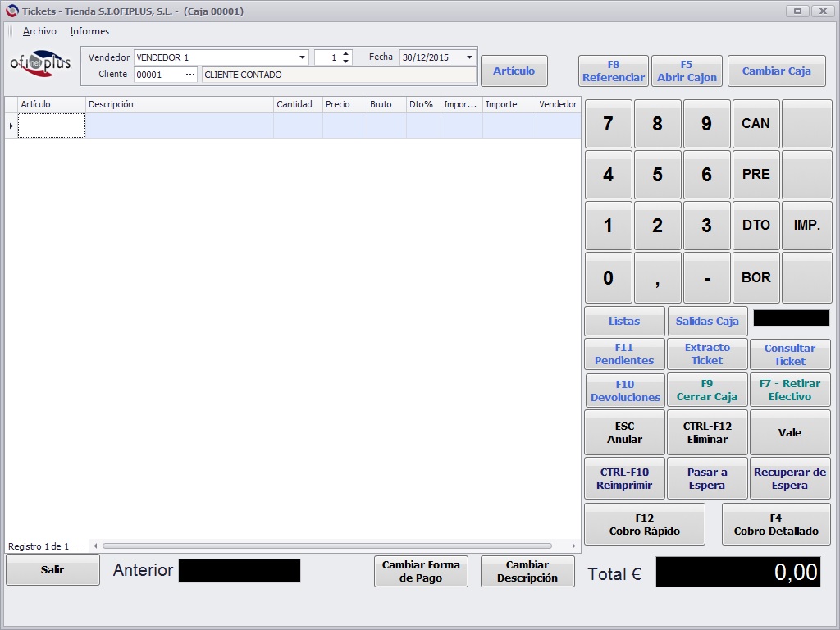The height and width of the screenshot is (630, 840).
Task: Click the horizontal scrollbar right arrow
Action: tap(573, 546)
